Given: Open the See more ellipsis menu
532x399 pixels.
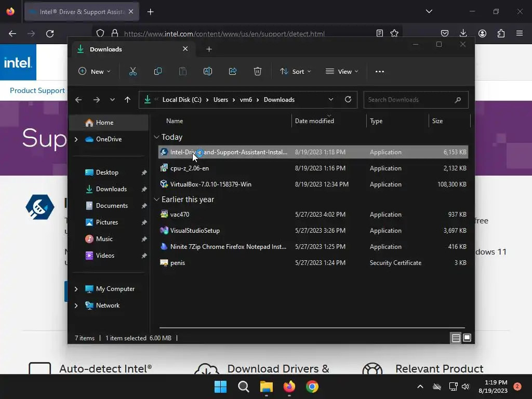Looking at the screenshot, I should tap(380, 71).
